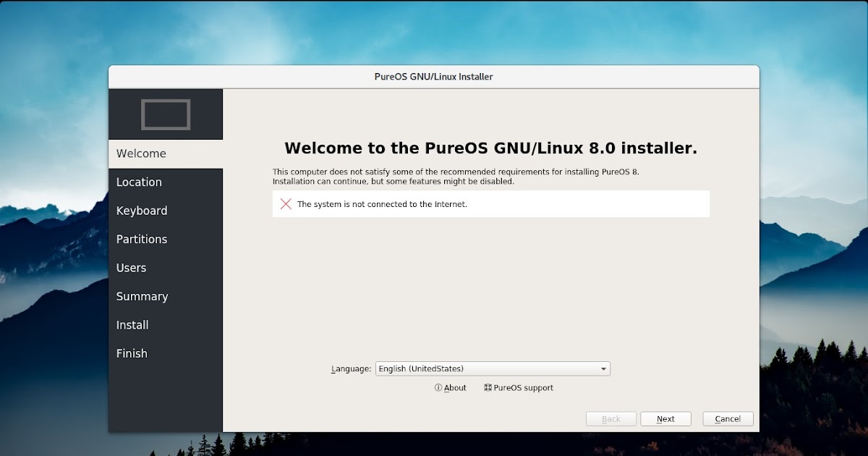868x456 pixels.
Task: Click the dropdown arrow on the Language selector
Action: point(603,368)
